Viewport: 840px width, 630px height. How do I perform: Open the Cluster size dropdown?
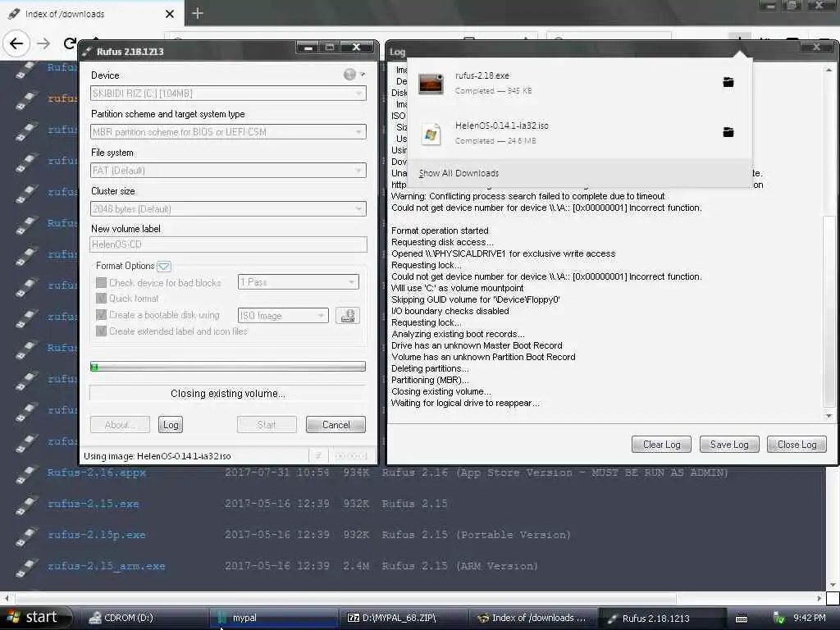point(228,209)
